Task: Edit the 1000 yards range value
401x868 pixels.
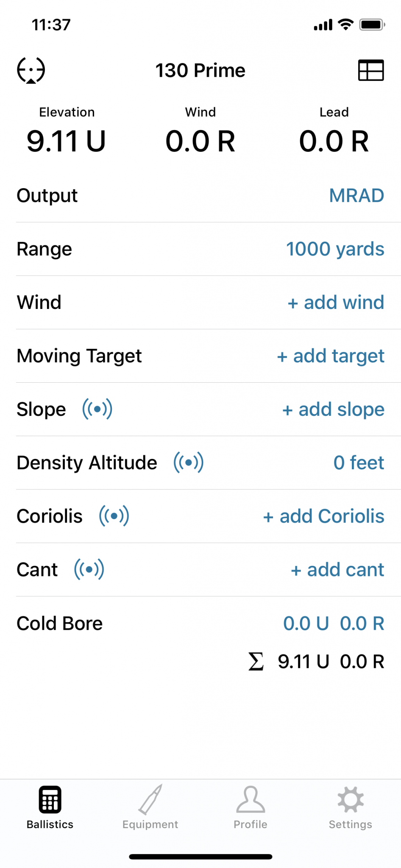Action: click(335, 249)
